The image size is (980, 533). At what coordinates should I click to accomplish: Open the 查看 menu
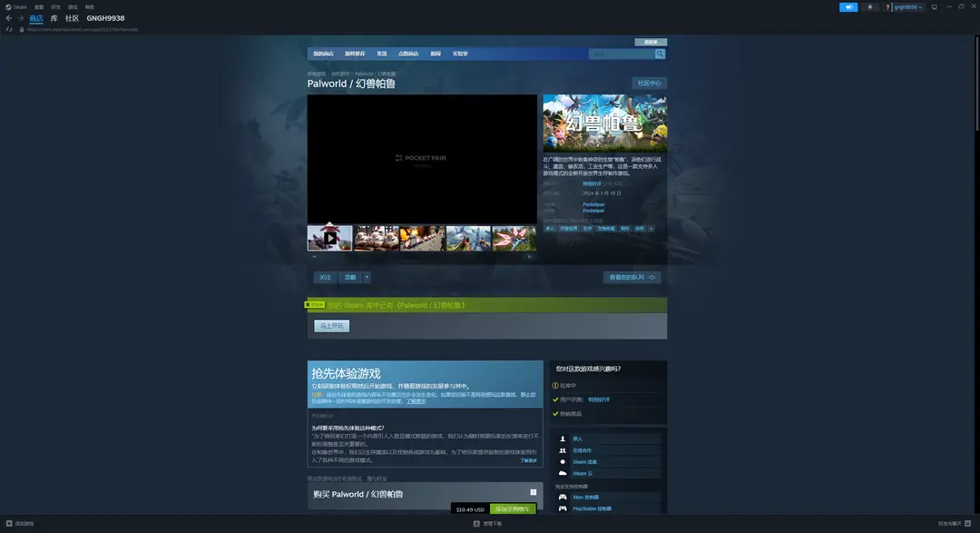point(39,7)
